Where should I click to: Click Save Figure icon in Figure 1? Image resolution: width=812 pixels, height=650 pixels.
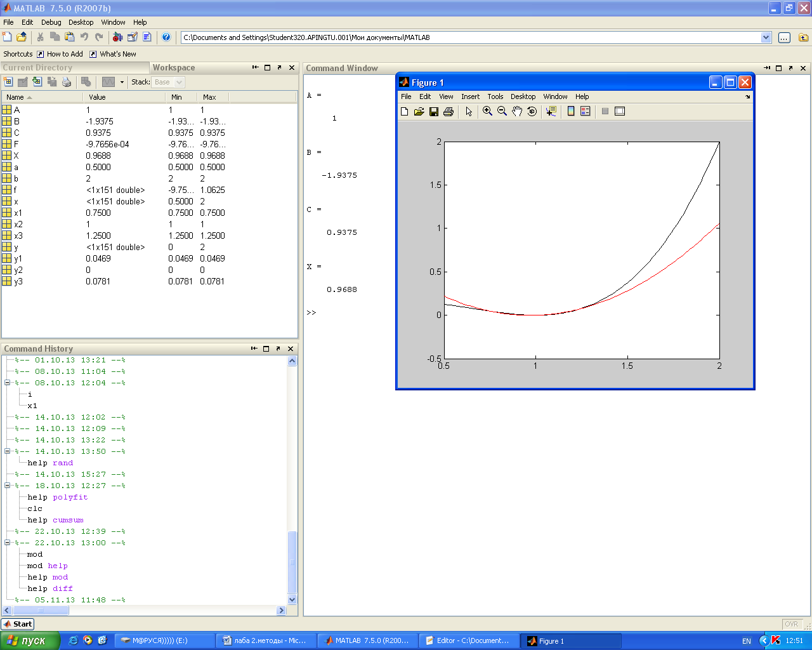(434, 111)
